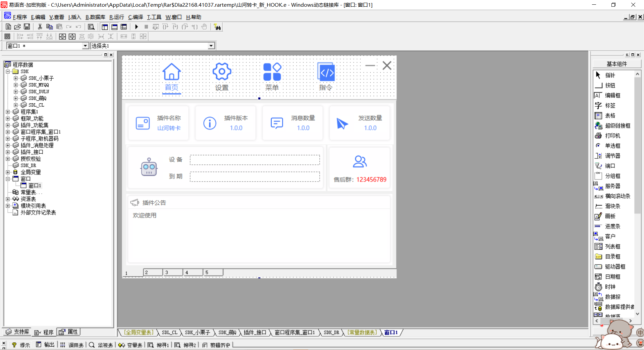Switch to the 属性 properties tab
The image size is (644, 350).
[x=69, y=332]
